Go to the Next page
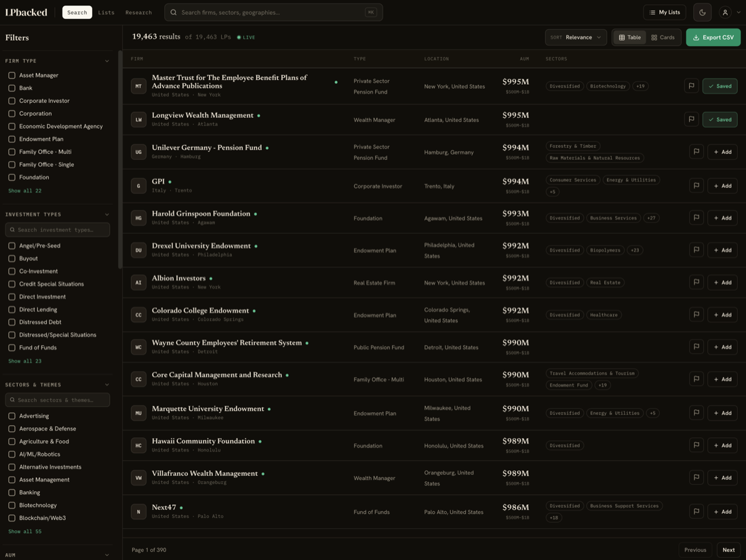The height and width of the screenshot is (560, 746). pos(728,550)
